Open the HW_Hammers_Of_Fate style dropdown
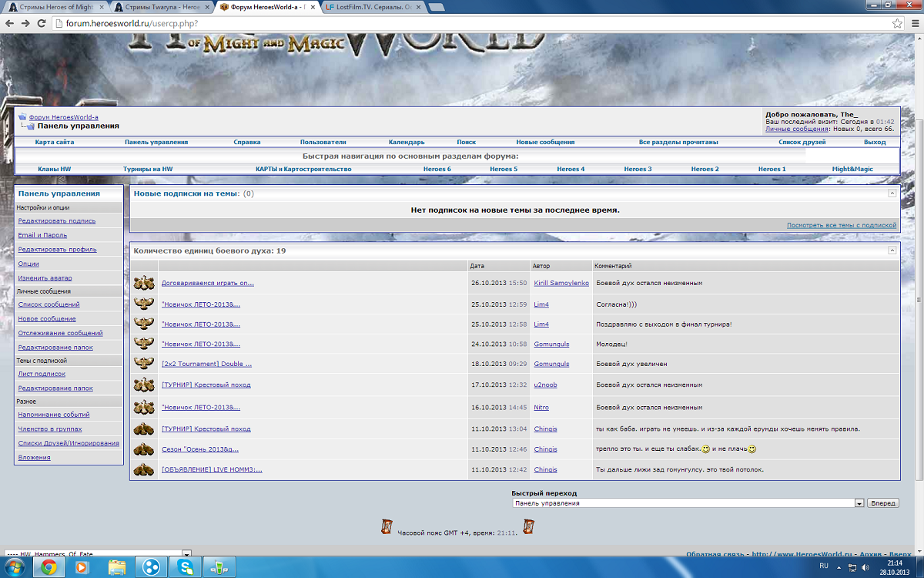924x578 pixels. click(x=98, y=553)
